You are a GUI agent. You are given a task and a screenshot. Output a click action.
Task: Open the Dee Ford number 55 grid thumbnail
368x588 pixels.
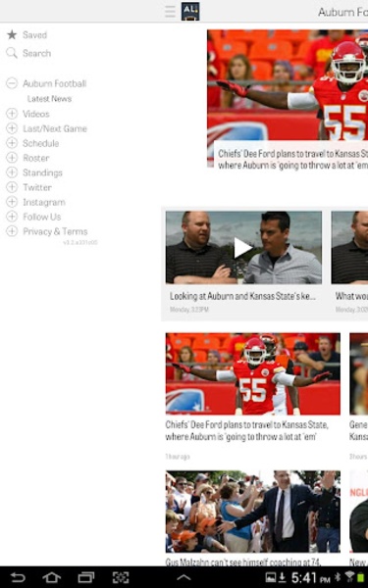click(x=253, y=373)
